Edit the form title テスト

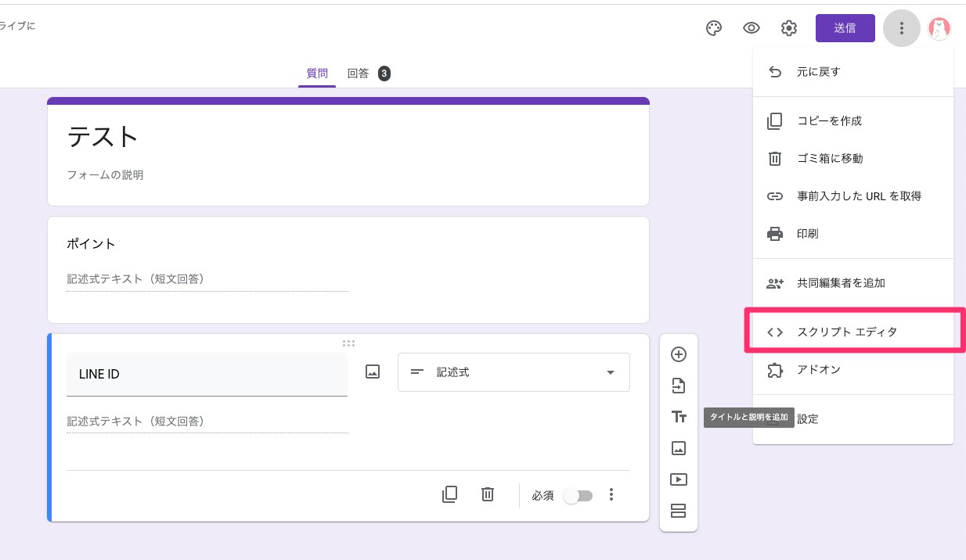(x=103, y=137)
